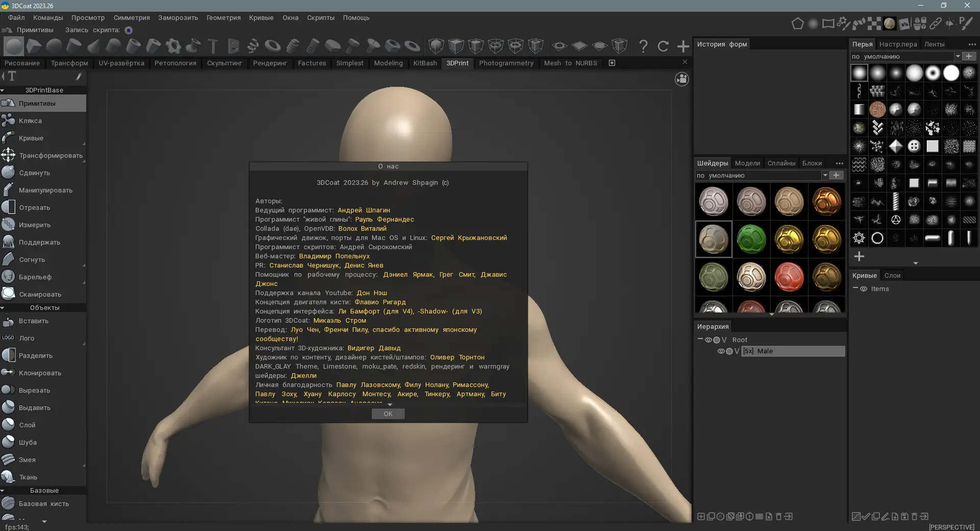Toggle visibility eye of Male layer
The height and width of the screenshot is (531, 980).
point(721,351)
